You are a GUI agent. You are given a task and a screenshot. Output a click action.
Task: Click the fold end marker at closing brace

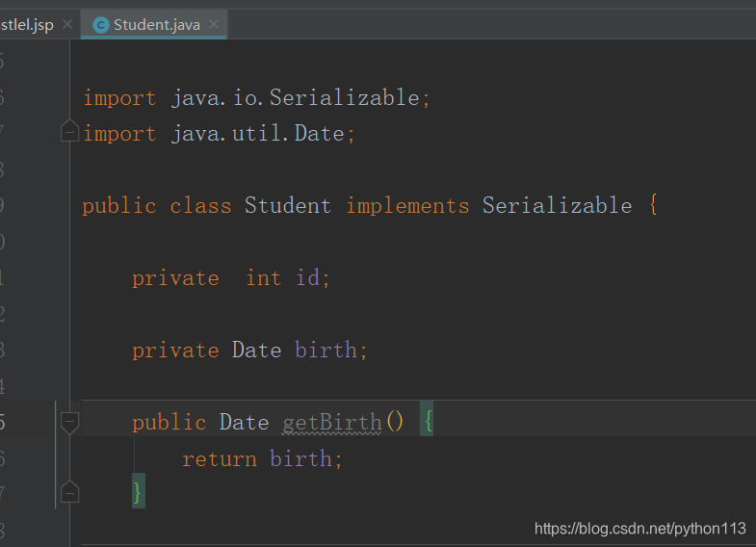click(70, 492)
